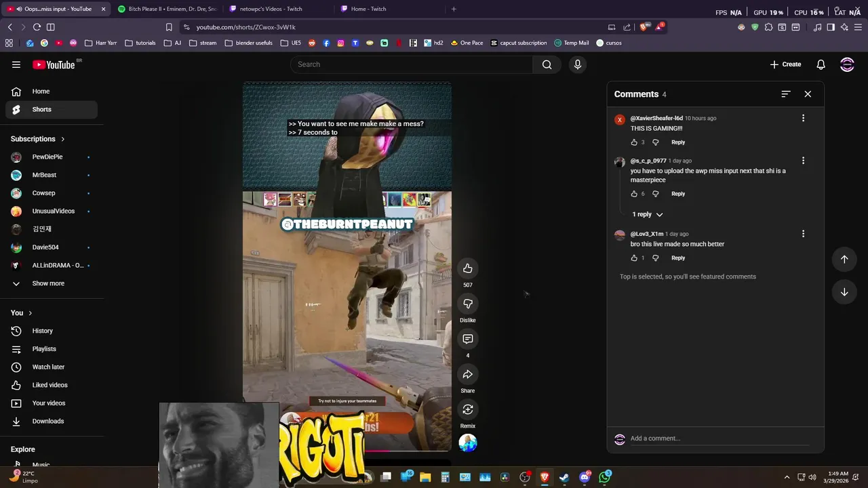Open Steam from the taskbar
The image size is (868, 488).
564,477
